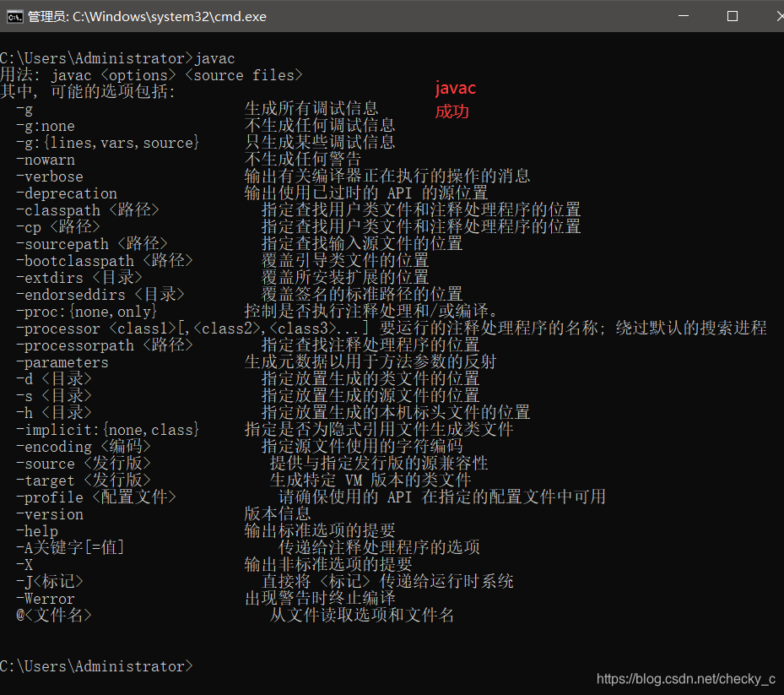784x695 pixels.
Task: Click the description 输出有关编译器正在执行的操作的消息
Action: [387, 176]
